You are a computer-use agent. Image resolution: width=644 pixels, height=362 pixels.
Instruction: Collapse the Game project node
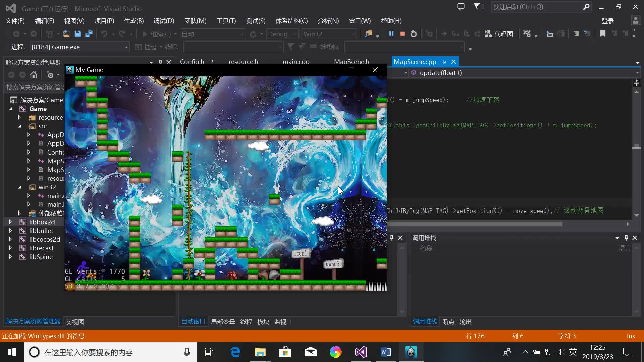[x=11, y=109]
